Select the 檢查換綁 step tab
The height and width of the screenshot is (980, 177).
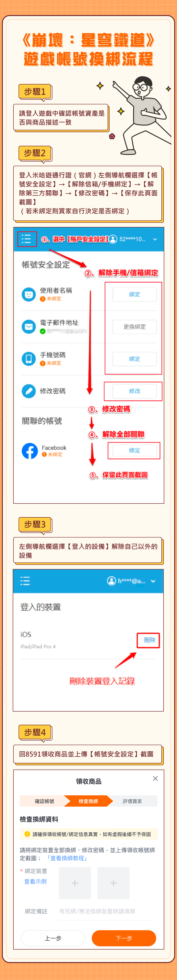tap(88, 801)
